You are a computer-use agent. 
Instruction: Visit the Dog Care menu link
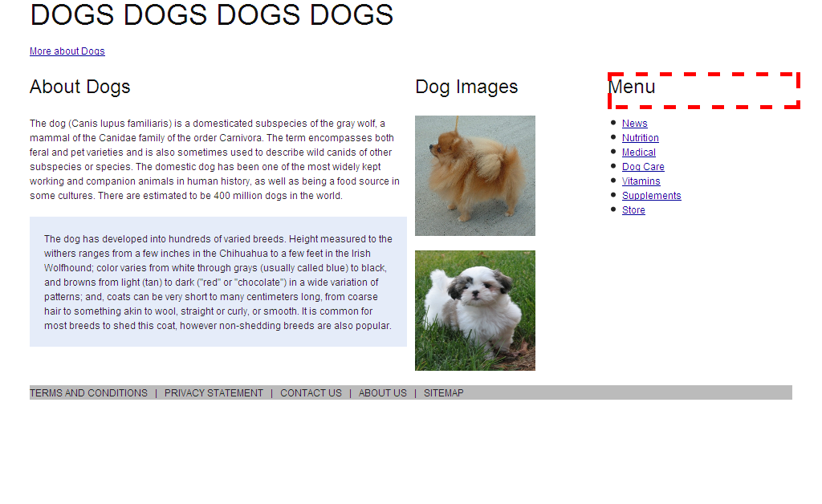point(643,167)
